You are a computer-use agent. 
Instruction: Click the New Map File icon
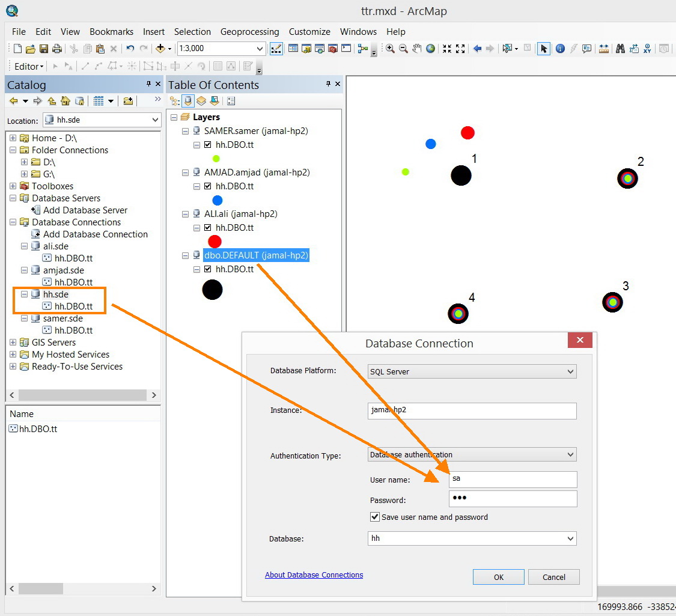click(17, 49)
